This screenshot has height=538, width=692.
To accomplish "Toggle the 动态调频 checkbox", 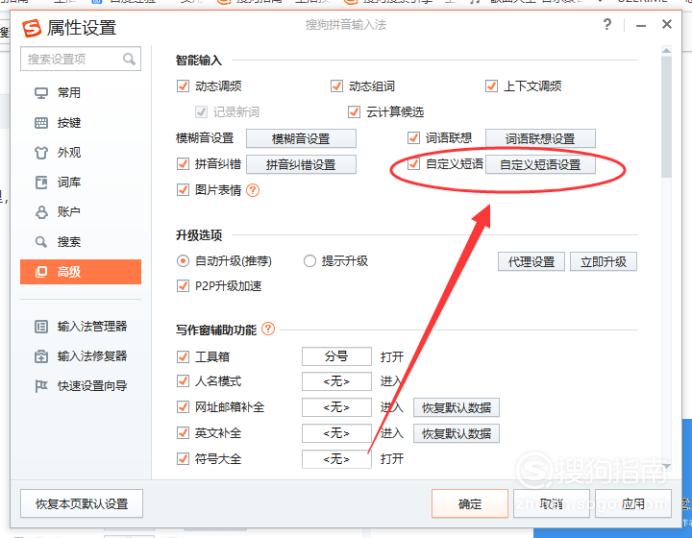I will (x=183, y=86).
